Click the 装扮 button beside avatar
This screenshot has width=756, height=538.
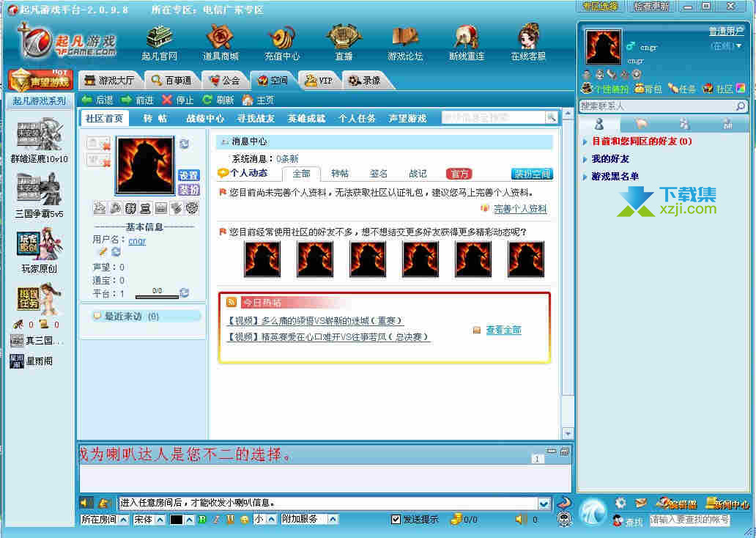point(189,190)
